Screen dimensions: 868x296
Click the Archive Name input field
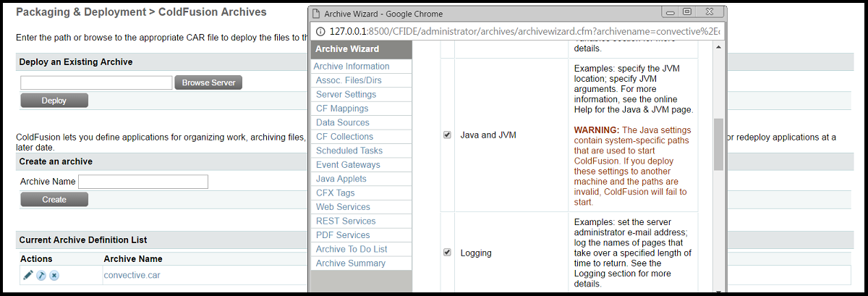(x=143, y=182)
